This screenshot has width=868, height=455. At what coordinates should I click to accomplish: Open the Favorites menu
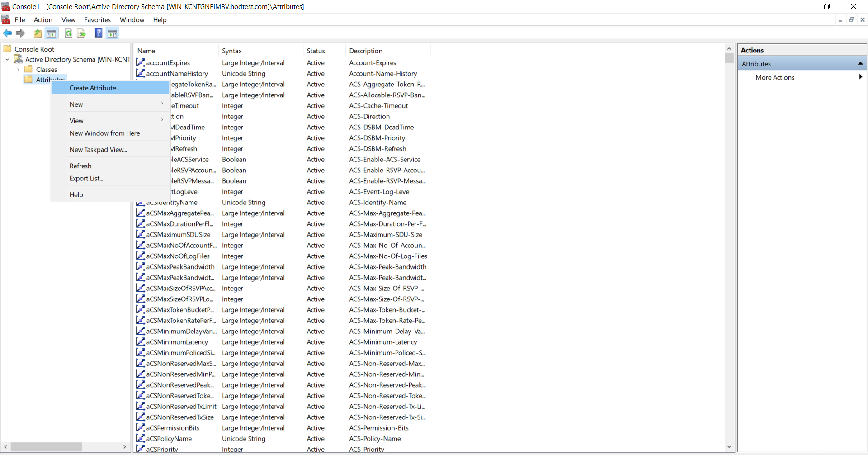click(x=97, y=20)
